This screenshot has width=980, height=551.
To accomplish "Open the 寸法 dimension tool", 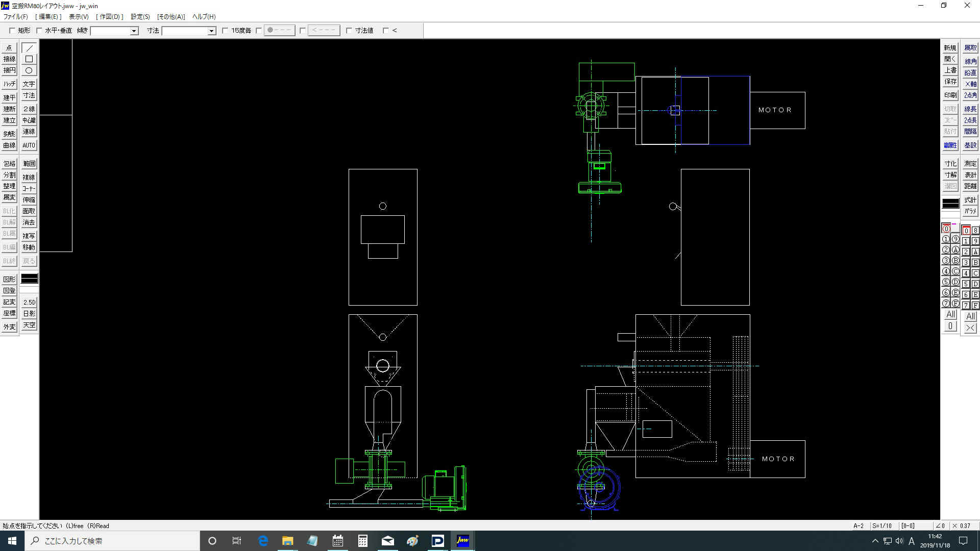I will pos(29,95).
